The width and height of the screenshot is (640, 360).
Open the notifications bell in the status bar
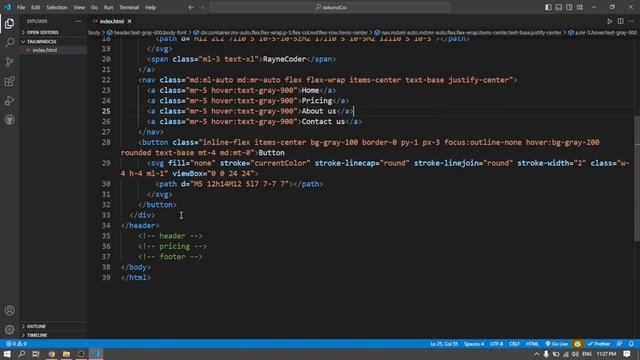coord(631,344)
